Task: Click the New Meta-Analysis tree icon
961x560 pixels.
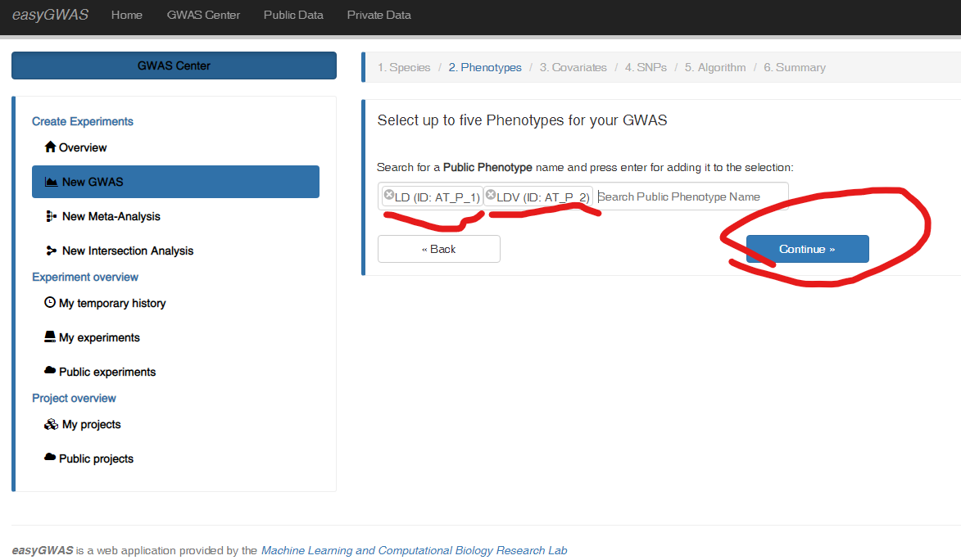Action: [51, 216]
